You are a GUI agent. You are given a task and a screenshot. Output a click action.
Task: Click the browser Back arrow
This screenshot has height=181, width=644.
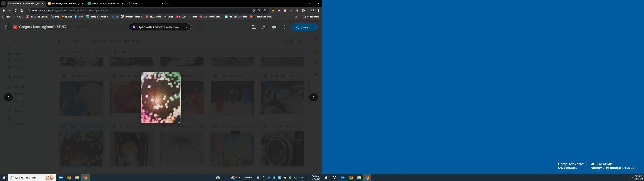tap(4, 10)
